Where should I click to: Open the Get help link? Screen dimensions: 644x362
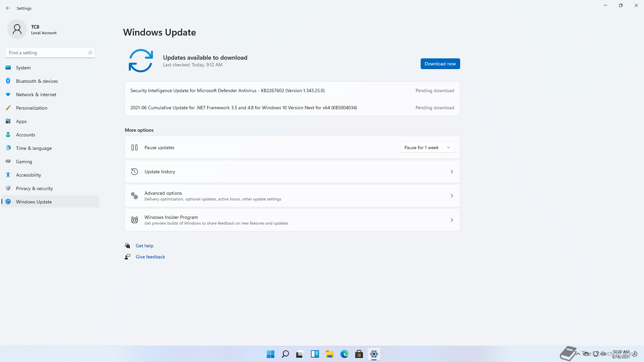(145, 246)
